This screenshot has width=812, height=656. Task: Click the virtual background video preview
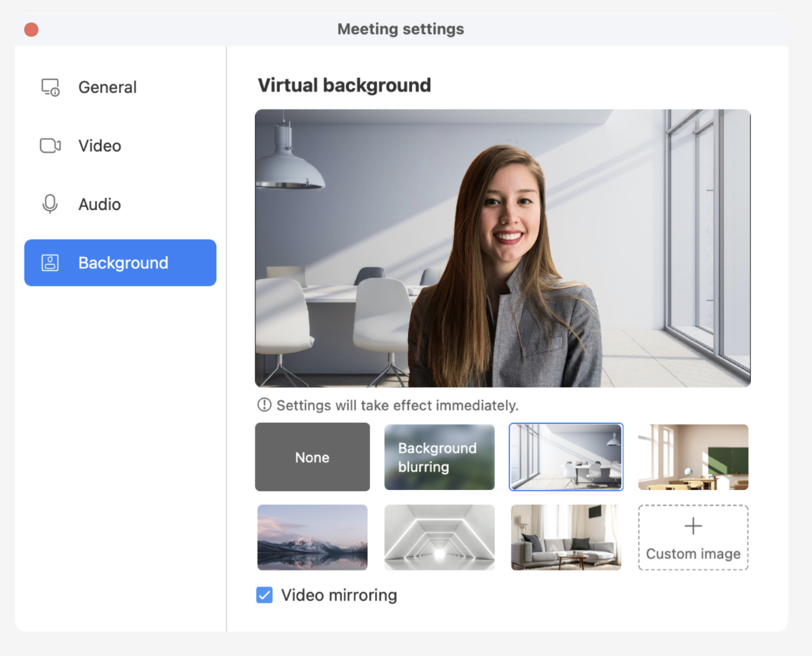503,248
